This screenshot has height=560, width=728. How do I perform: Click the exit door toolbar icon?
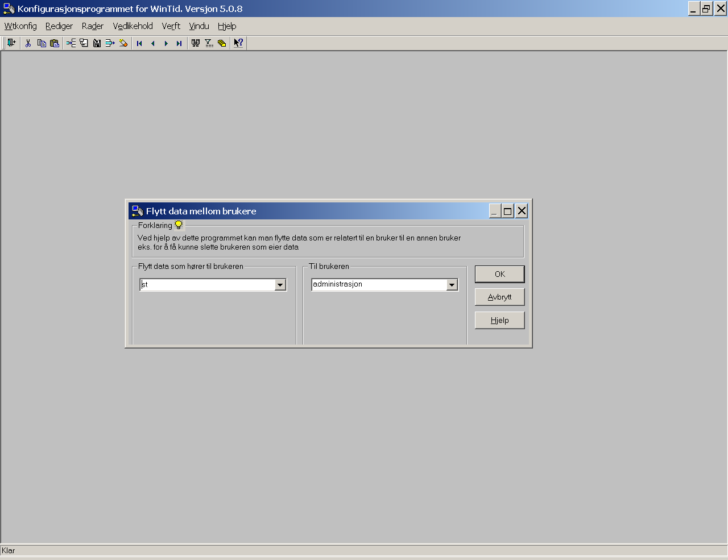tap(11, 43)
